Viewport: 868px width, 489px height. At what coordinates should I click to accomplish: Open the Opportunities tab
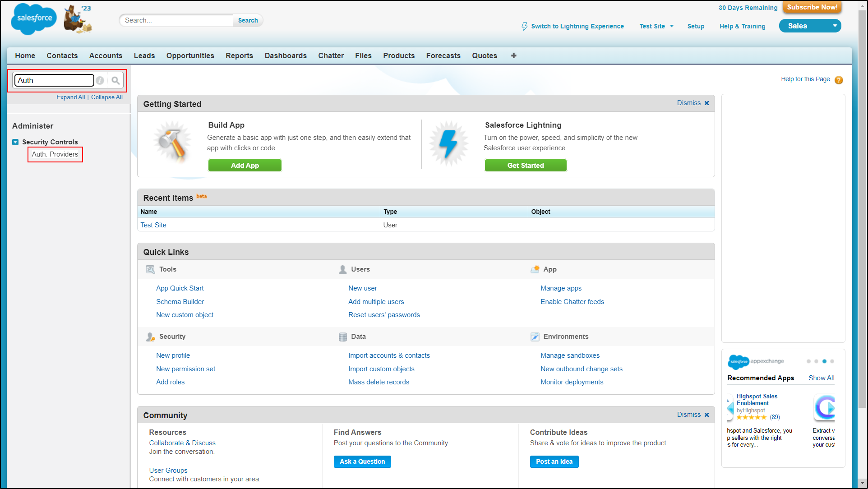190,55
